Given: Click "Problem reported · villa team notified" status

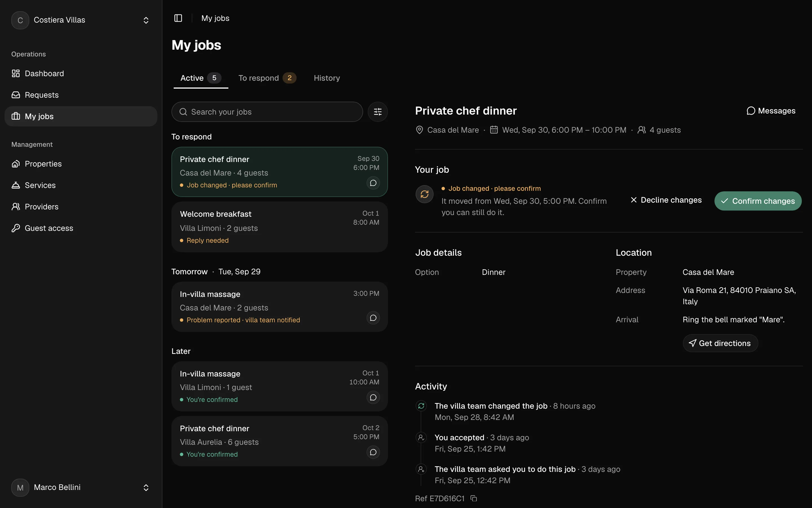Looking at the screenshot, I should coord(243,320).
